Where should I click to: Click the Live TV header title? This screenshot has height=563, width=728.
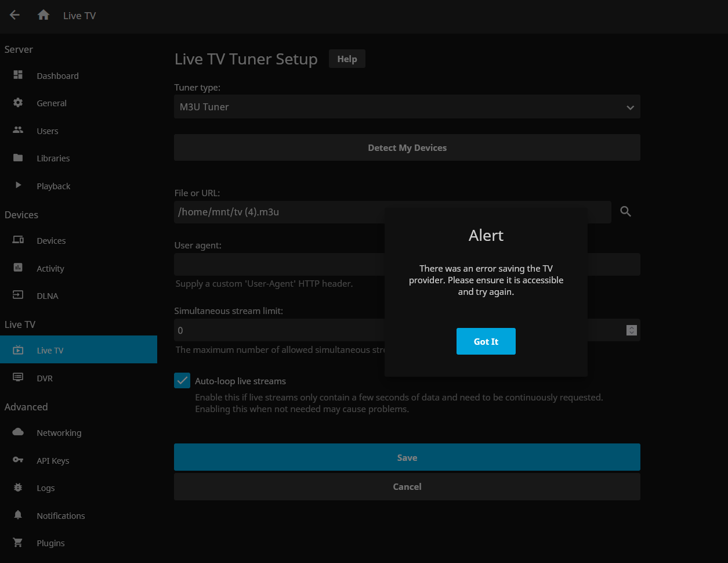coord(79,16)
